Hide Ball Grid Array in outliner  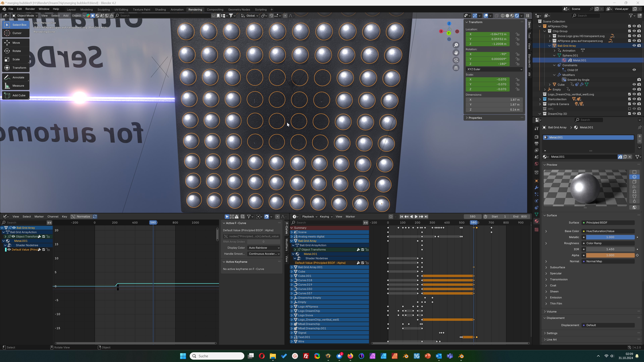click(x=634, y=46)
